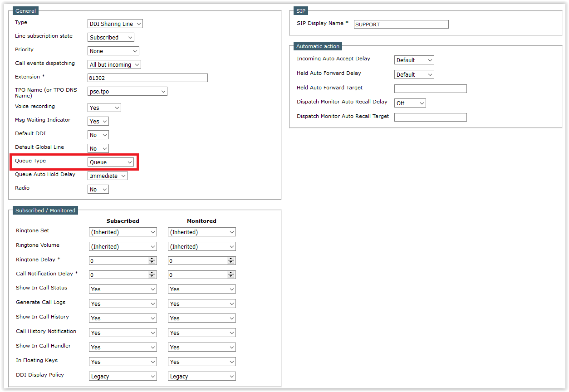Click the Monitored column heading
Screen dimensions: 569x392
click(x=201, y=221)
